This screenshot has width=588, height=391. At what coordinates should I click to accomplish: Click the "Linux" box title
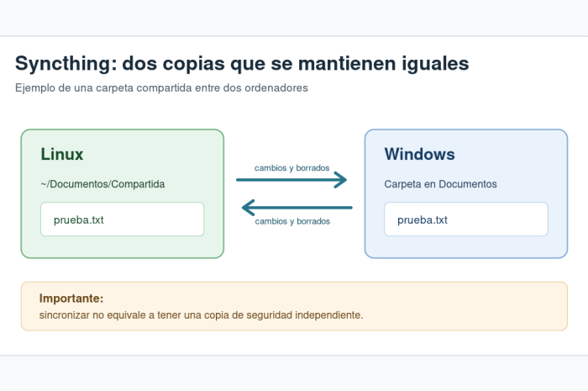[x=62, y=154]
